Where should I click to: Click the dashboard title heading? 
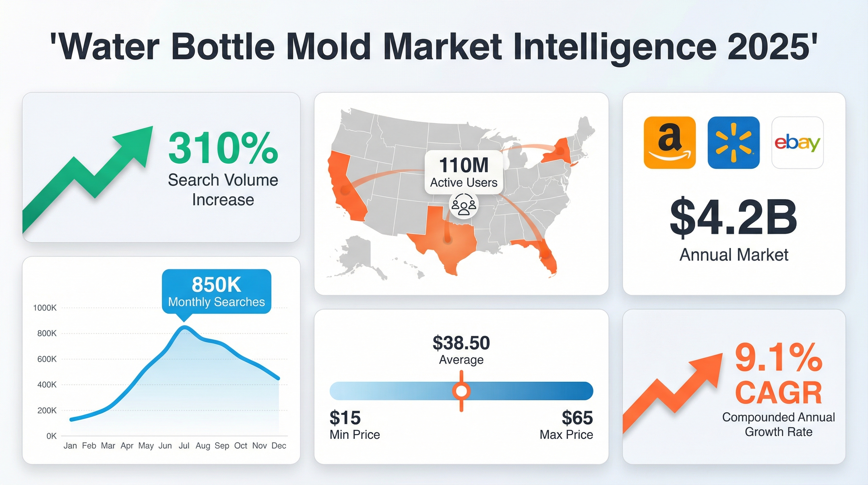(x=434, y=46)
